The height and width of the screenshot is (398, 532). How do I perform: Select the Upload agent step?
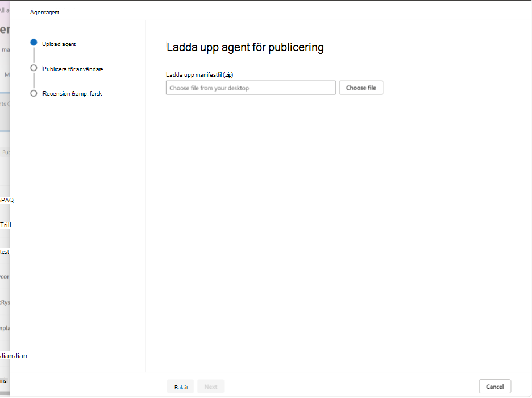(x=59, y=44)
